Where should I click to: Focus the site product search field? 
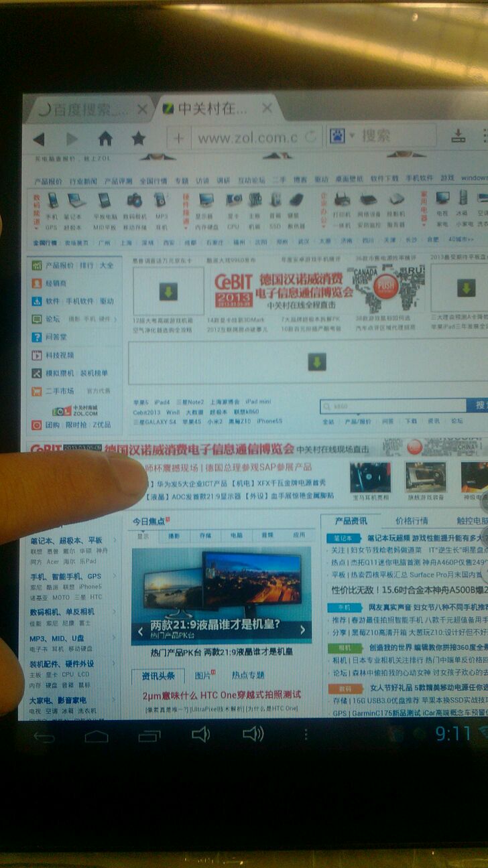393,406
